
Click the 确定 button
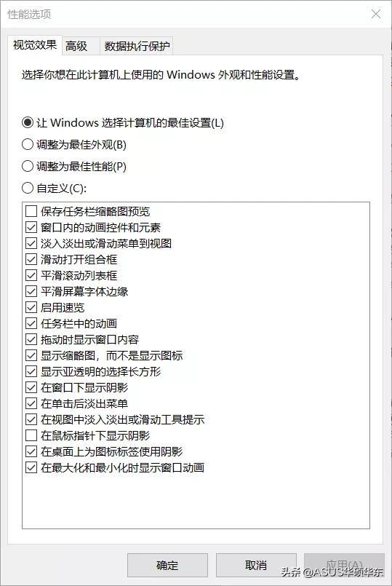click(x=167, y=565)
